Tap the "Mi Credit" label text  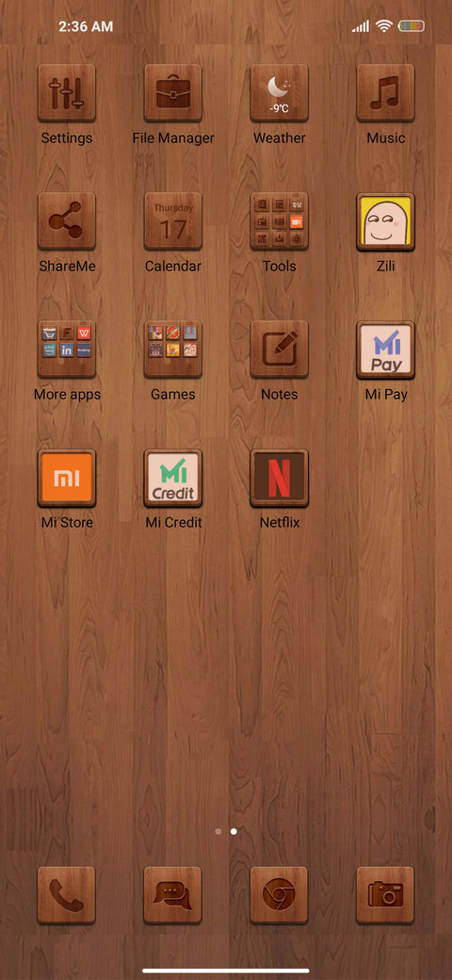[173, 522]
